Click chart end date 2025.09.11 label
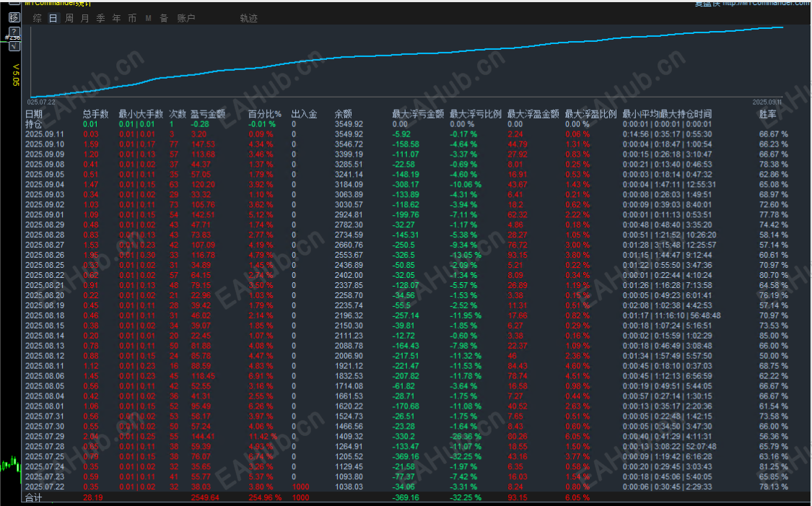The width and height of the screenshot is (812, 506). tap(767, 102)
